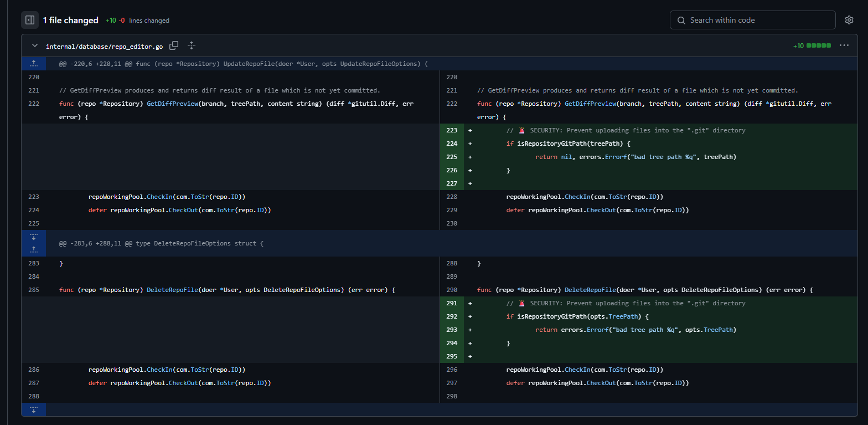
Task: Click the "1 file changed" heading
Action: pos(70,21)
